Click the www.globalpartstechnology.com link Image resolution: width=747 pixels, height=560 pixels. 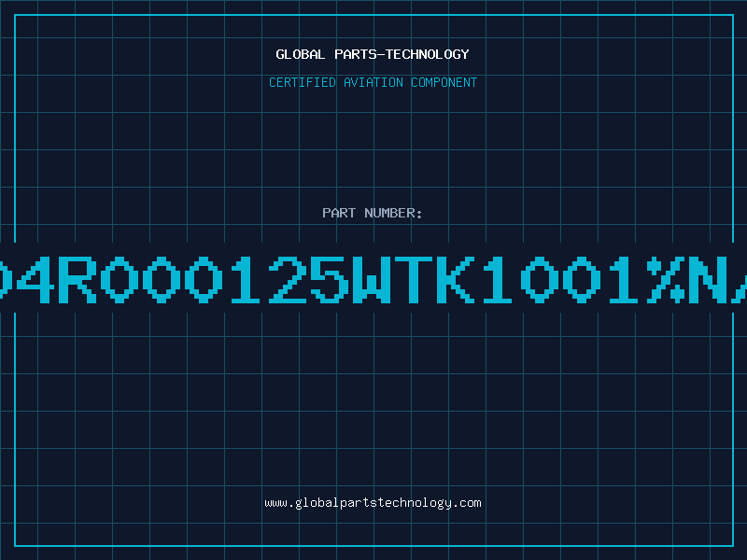373,503
